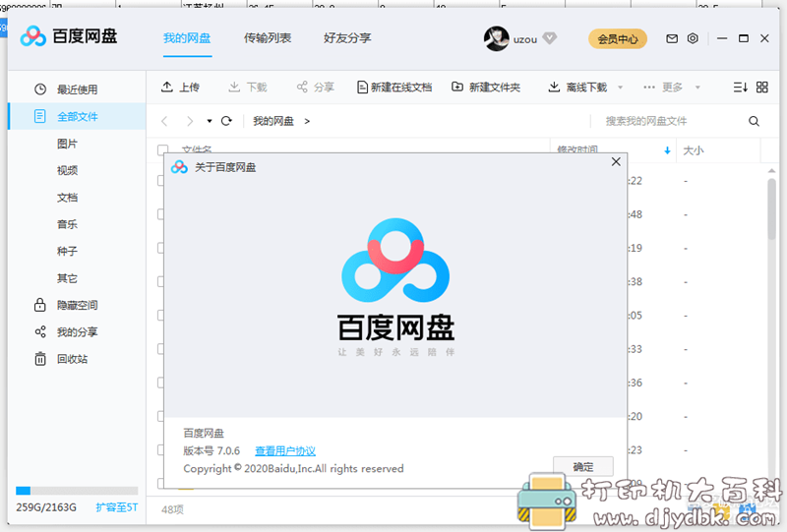
Task: Click the 大小 column header
Action: point(693,150)
